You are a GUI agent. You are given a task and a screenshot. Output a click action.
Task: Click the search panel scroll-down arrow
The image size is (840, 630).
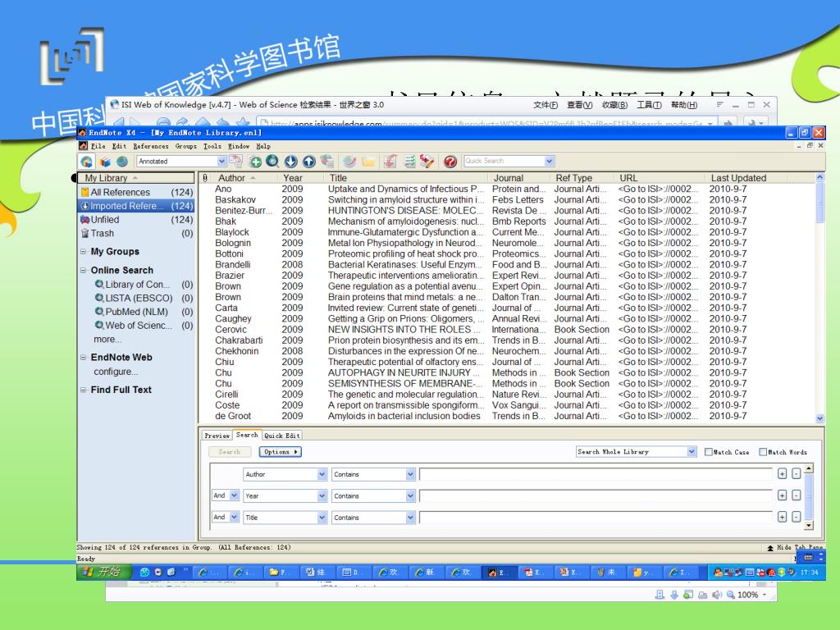(x=809, y=526)
